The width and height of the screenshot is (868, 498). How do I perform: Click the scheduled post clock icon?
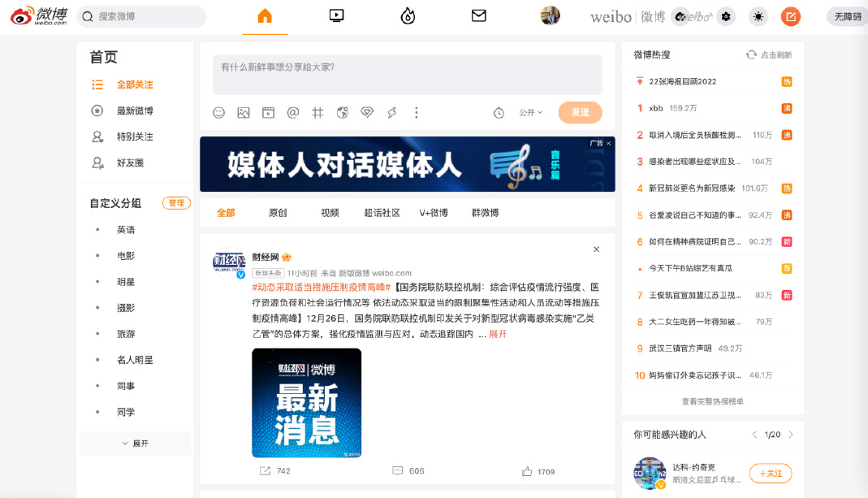click(x=499, y=113)
